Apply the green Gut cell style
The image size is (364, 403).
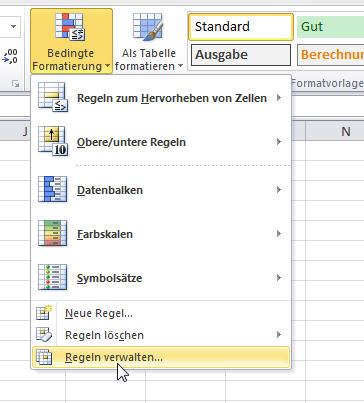(x=330, y=27)
